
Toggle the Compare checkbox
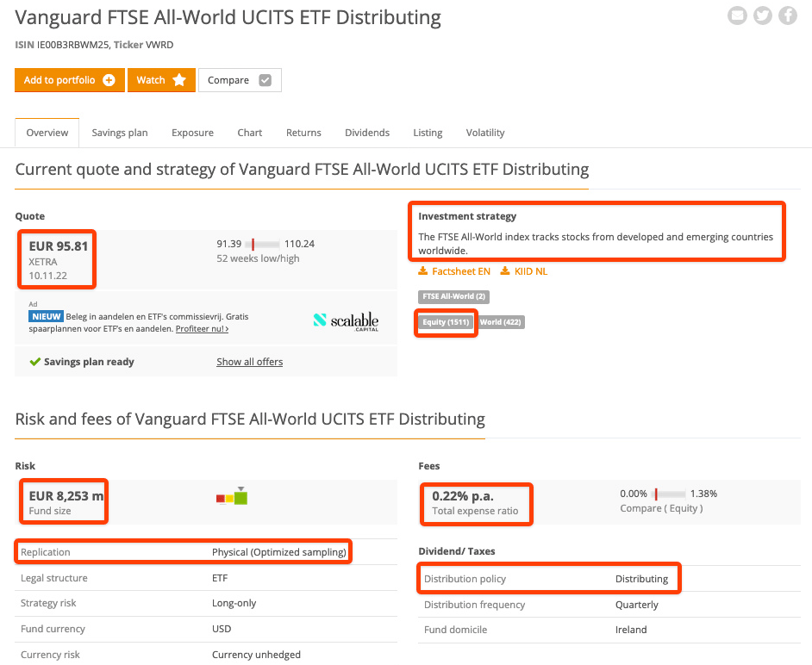(x=265, y=80)
